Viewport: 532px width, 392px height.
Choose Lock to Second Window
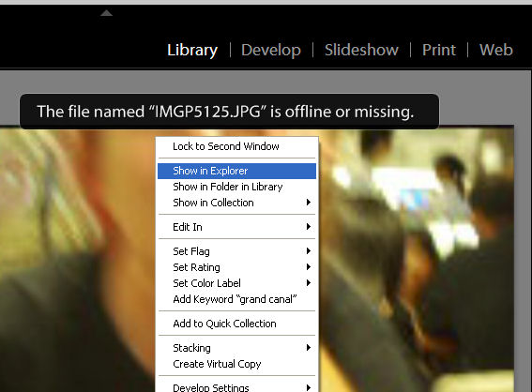(x=236, y=146)
